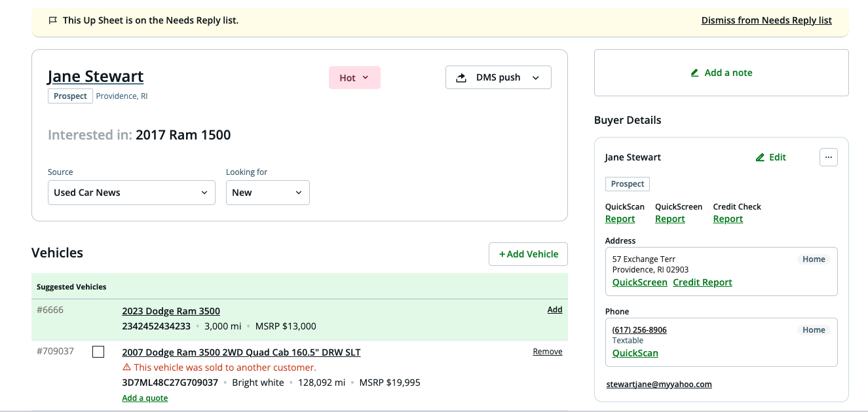Click the pencil icon next to Edit
The height and width of the screenshot is (412, 868).
[760, 157]
